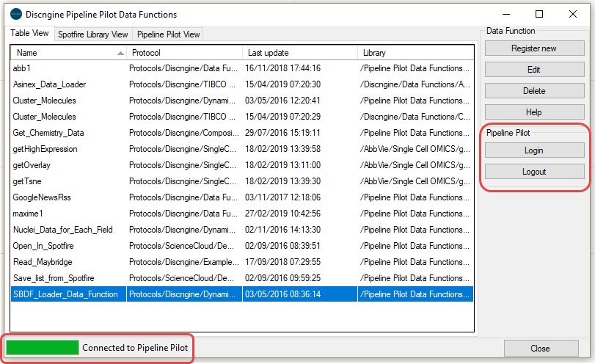Sort by the Name column header

68,53
